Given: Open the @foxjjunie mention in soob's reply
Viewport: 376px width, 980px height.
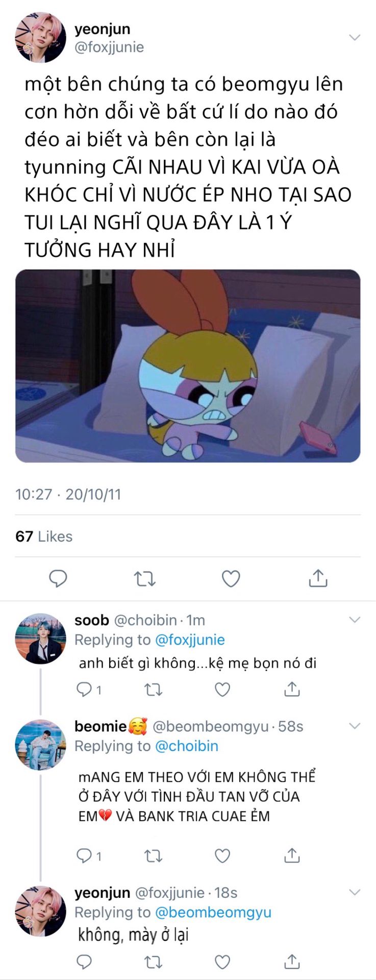Looking at the screenshot, I should click(189, 640).
